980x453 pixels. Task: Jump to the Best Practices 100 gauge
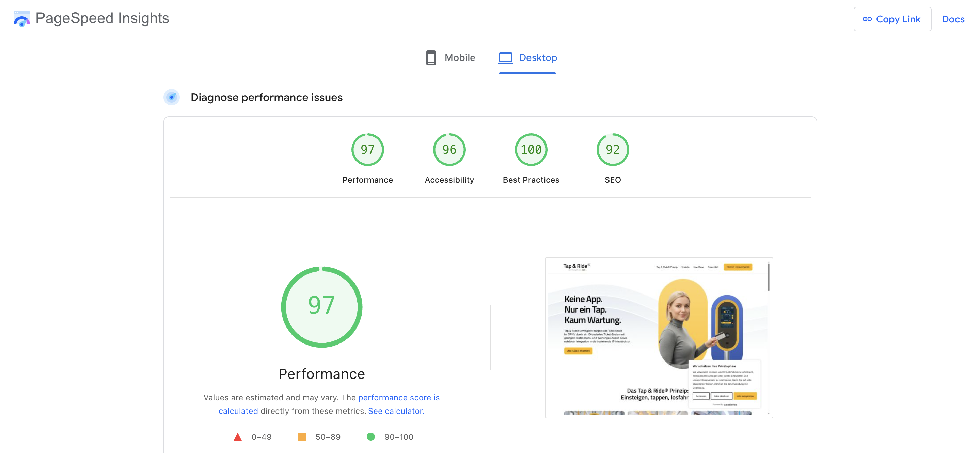click(x=531, y=150)
